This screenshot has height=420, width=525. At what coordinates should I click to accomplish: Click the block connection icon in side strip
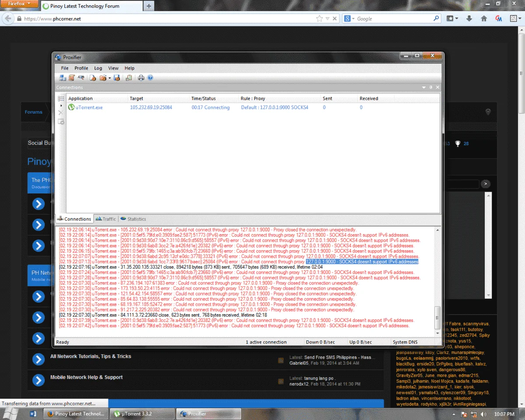point(61,121)
